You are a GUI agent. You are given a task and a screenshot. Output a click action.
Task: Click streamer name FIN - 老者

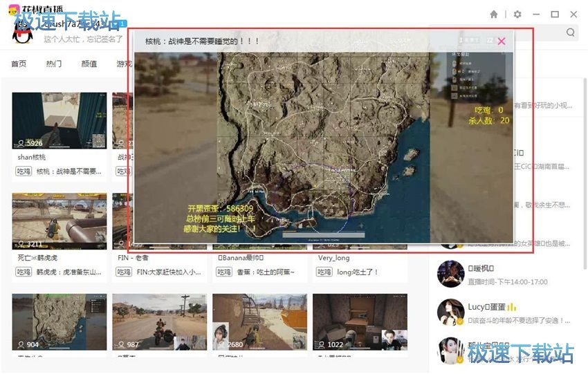pos(133,258)
